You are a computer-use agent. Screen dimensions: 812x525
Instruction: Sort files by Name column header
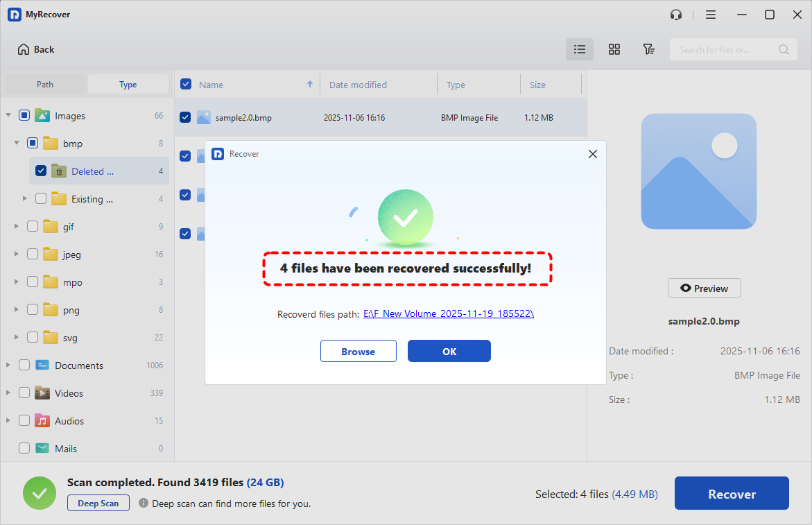[x=211, y=85]
